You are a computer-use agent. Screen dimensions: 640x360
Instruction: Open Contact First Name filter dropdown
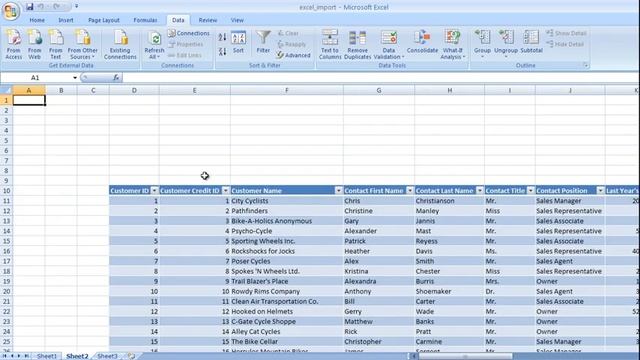point(410,191)
